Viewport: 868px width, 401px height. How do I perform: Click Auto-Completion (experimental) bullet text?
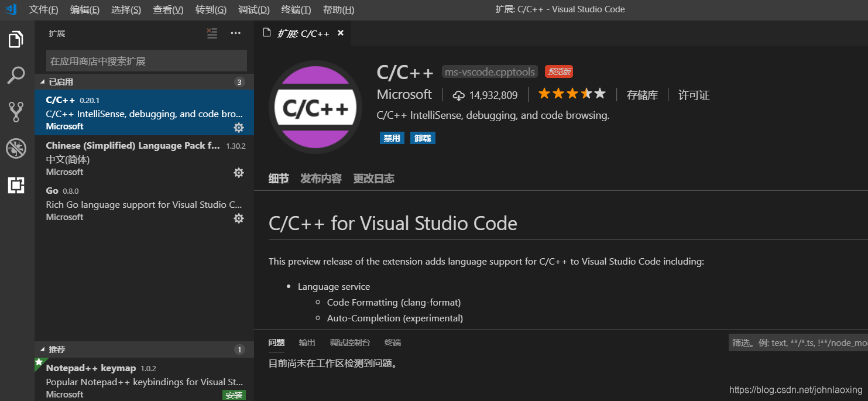coord(395,318)
